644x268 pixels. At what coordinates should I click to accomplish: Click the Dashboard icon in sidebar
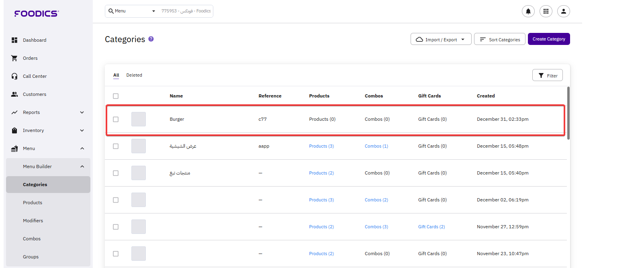(x=14, y=40)
